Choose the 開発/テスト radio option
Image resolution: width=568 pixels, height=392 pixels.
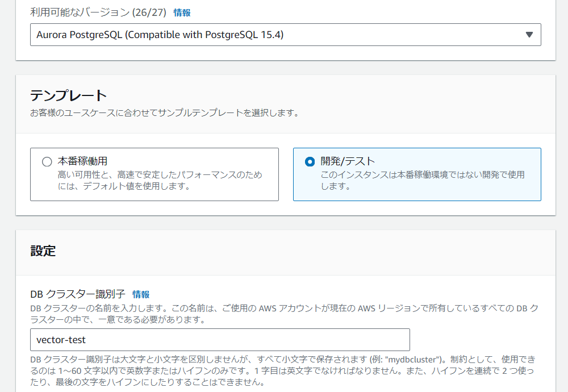click(x=309, y=161)
